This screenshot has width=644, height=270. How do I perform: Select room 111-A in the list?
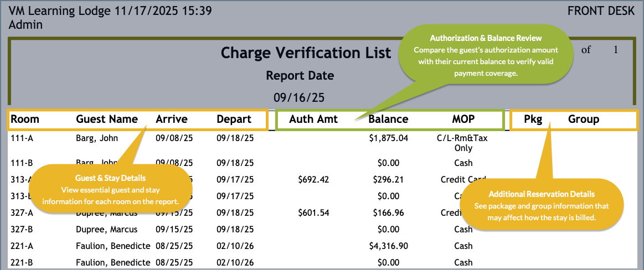click(x=22, y=138)
